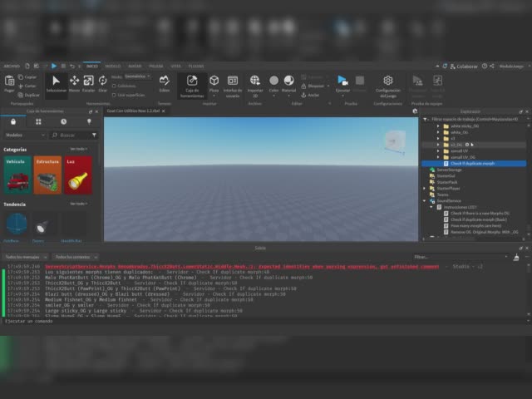Switch to the MODELO ribbon tab
Viewport: 532px width, 399px height.
coord(113,66)
